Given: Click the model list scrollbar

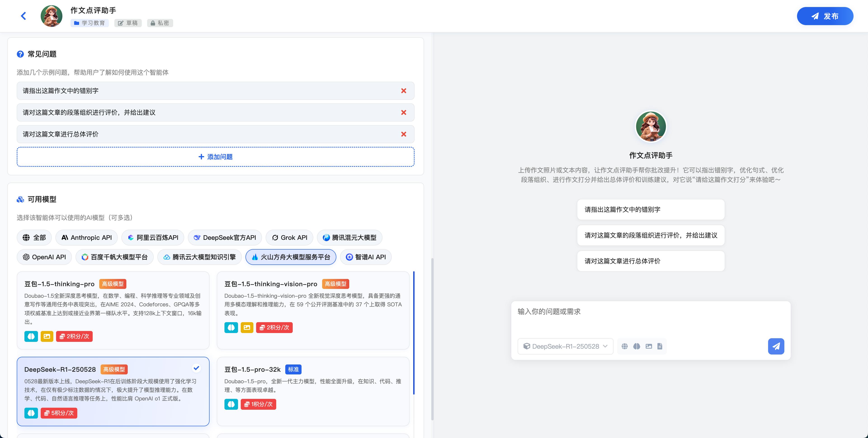Looking at the screenshot, I should tap(413, 333).
